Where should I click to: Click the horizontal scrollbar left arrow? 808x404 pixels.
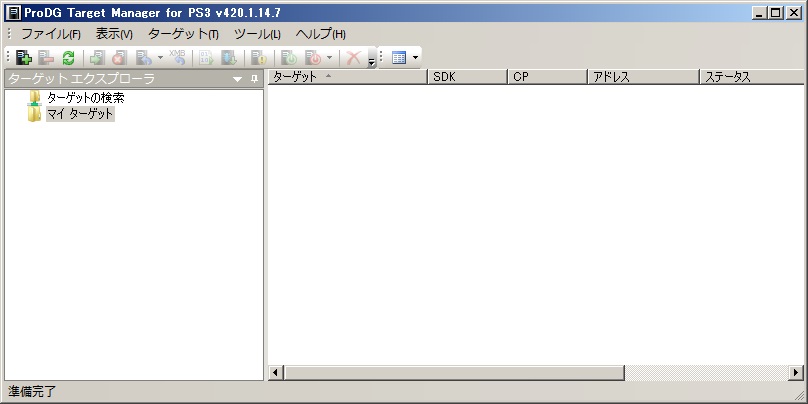point(276,372)
